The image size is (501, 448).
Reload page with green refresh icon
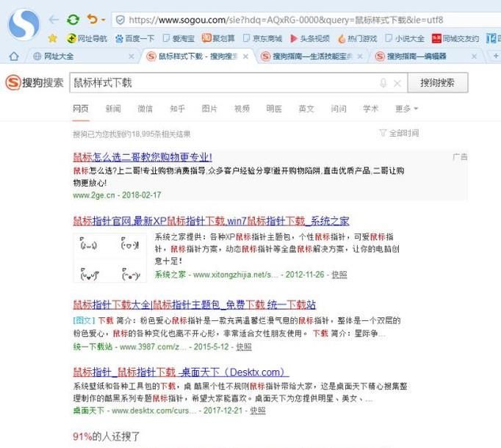coord(73,20)
